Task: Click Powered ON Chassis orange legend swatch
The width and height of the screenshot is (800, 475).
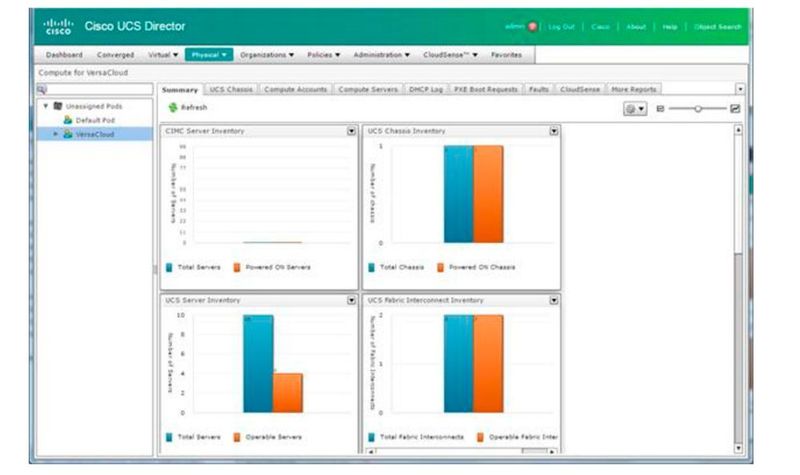Action: coord(440,267)
